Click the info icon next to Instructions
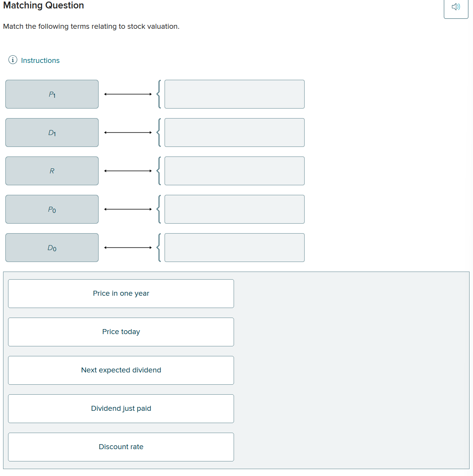The height and width of the screenshot is (476, 473). click(13, 60)
